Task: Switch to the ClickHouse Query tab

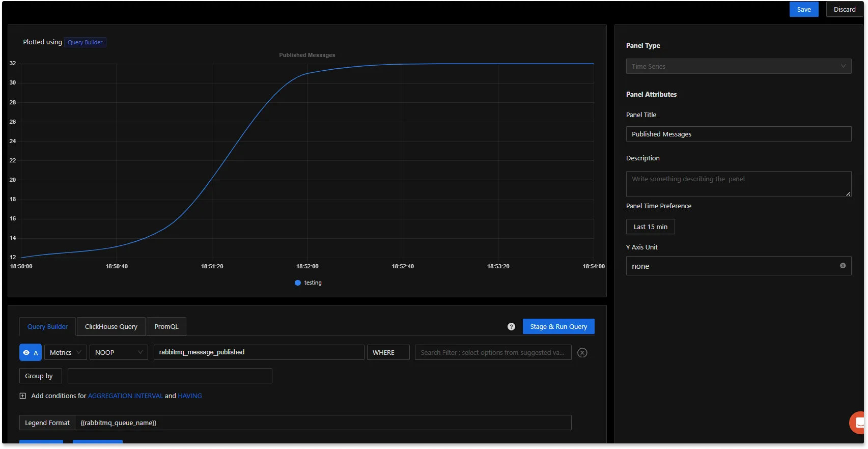Action: (x=111, y=327)
